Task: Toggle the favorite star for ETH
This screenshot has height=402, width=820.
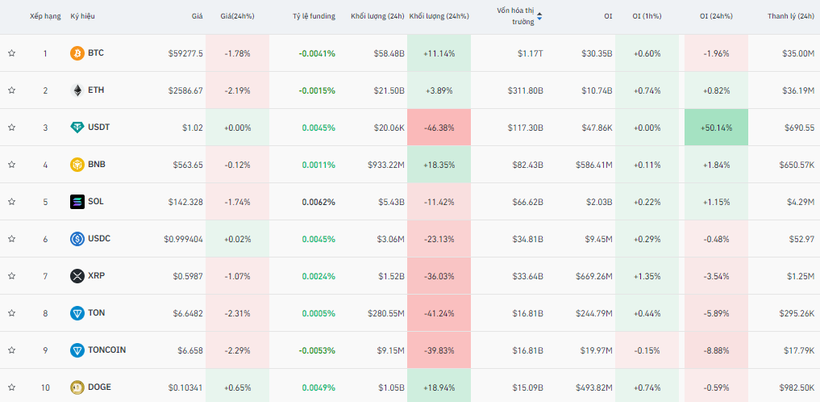Action: pyautogui.click(x=12, y=90)
